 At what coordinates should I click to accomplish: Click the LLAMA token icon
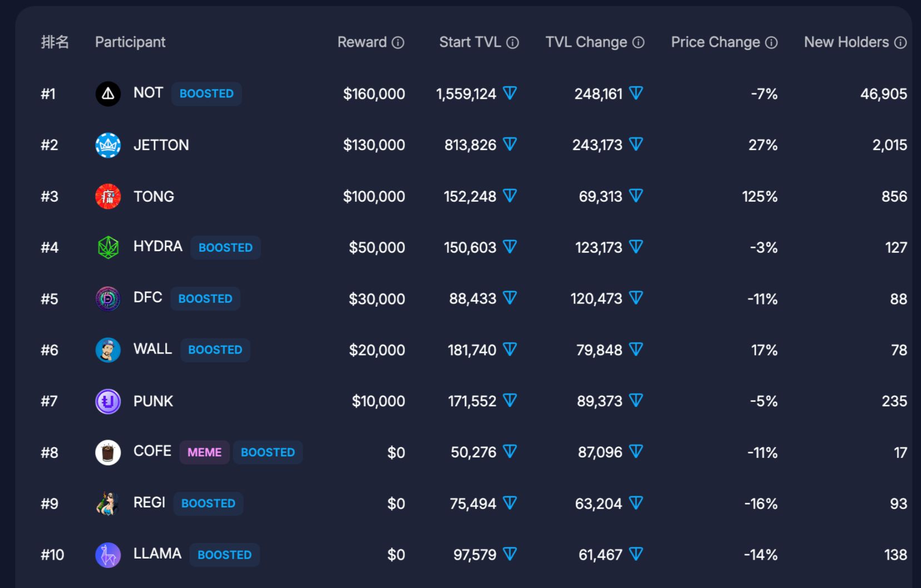tap(108, 555)
